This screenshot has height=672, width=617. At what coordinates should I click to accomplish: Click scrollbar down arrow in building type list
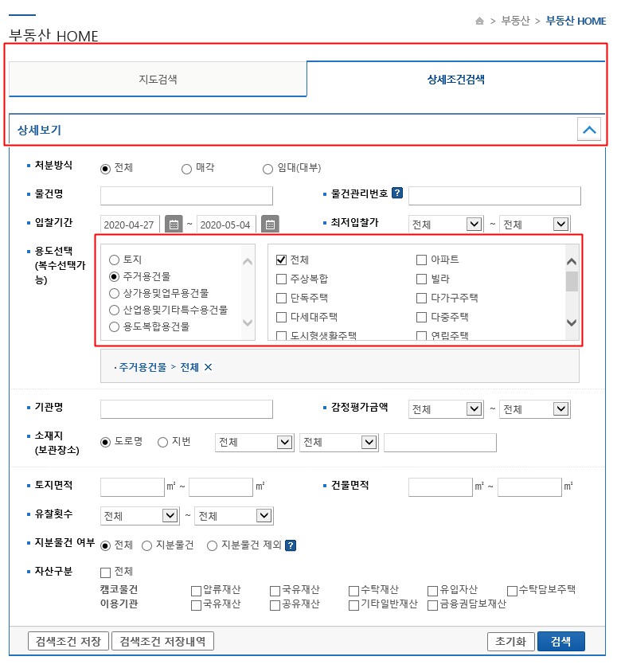pyautogui.click(x=572, y=322)
